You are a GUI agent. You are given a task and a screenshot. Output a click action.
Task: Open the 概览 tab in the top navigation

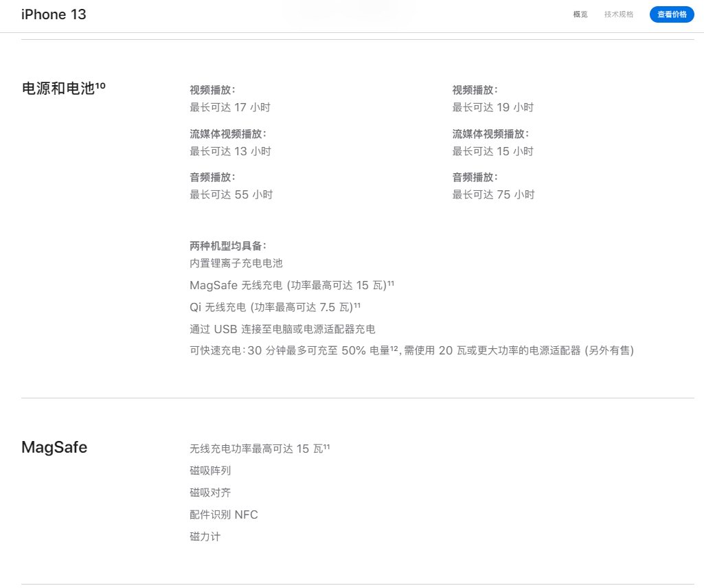[x=580, y=14]
